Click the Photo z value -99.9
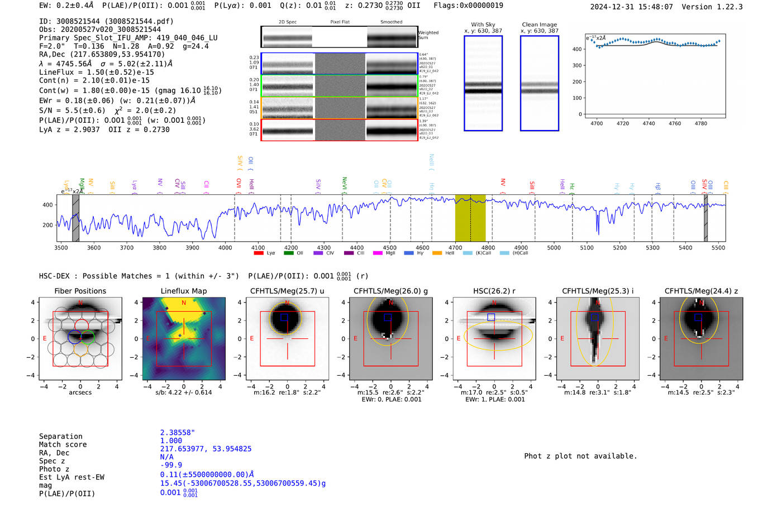The width and height of the screenshot is (782, 532). [171, 465]
